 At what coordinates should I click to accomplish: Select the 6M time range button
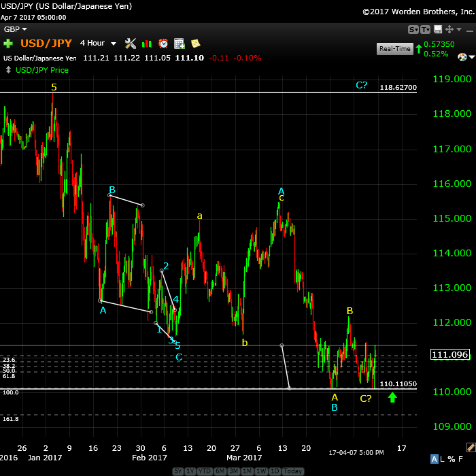(220, 471)
